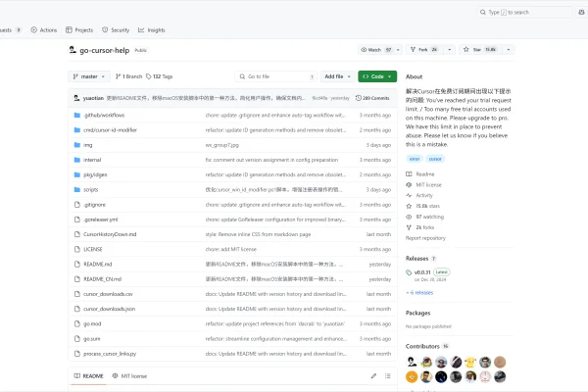Open the README outline list icon
Screen dimensions: 588x392
coord(388,376)
